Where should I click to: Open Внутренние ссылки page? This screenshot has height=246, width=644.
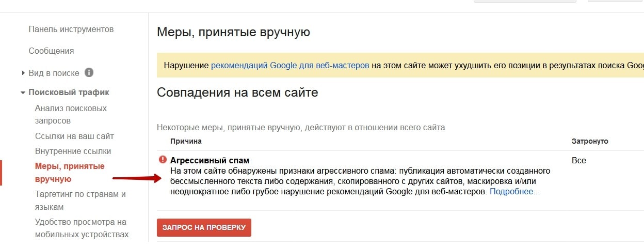[73, 151]
